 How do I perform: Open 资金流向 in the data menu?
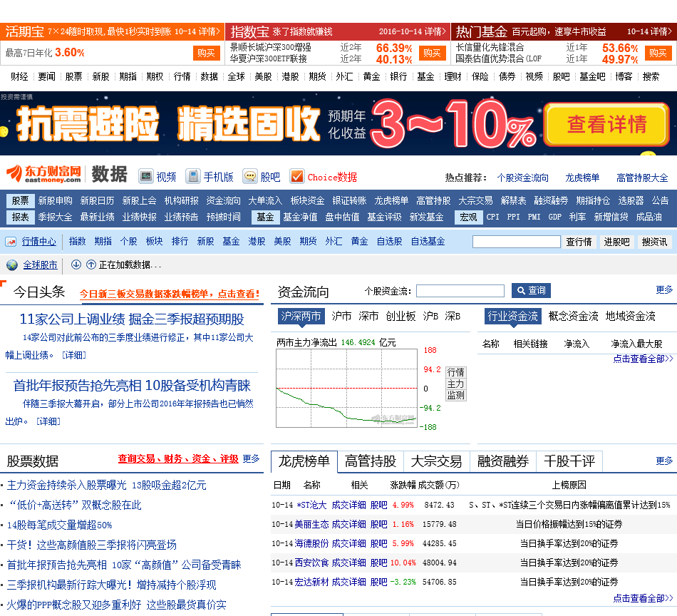click(223, 201)
